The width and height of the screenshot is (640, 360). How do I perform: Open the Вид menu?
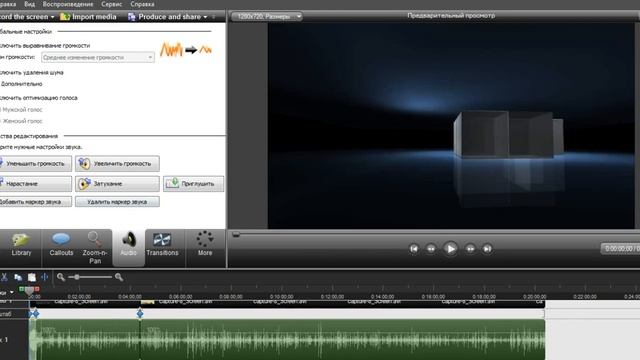(29, 4)
